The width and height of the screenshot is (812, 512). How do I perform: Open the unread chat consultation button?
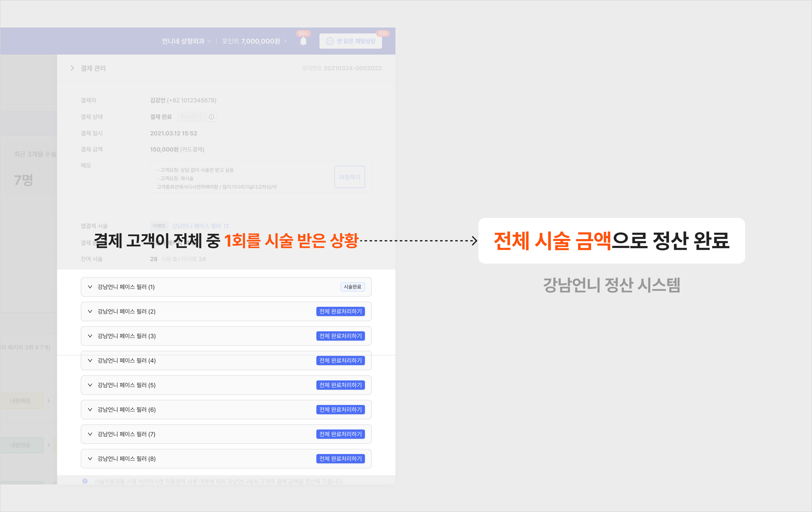(x=350, y=41)
